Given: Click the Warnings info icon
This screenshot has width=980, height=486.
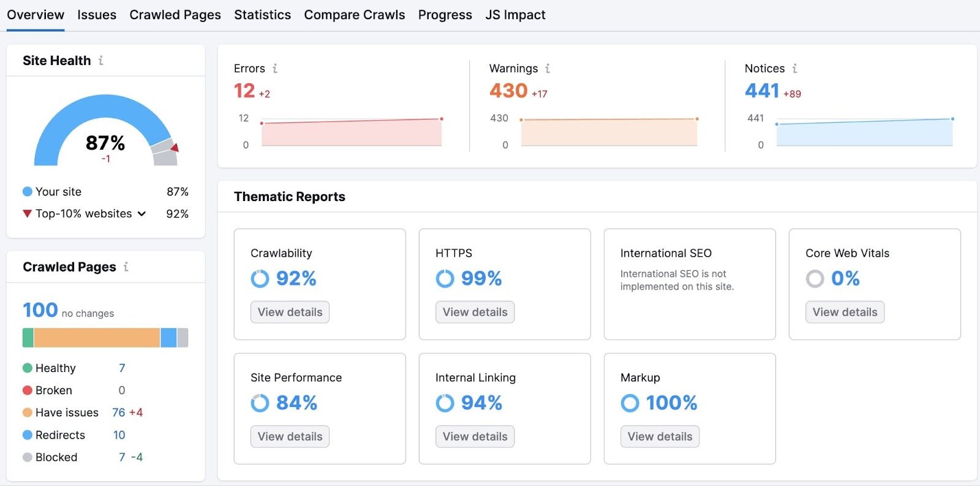Looking at the screenshot, I should pyautogui.click(x=548, y=69).
